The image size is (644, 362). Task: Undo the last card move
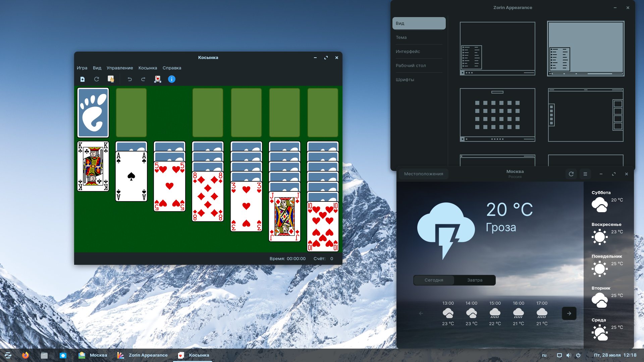point(129,79)
